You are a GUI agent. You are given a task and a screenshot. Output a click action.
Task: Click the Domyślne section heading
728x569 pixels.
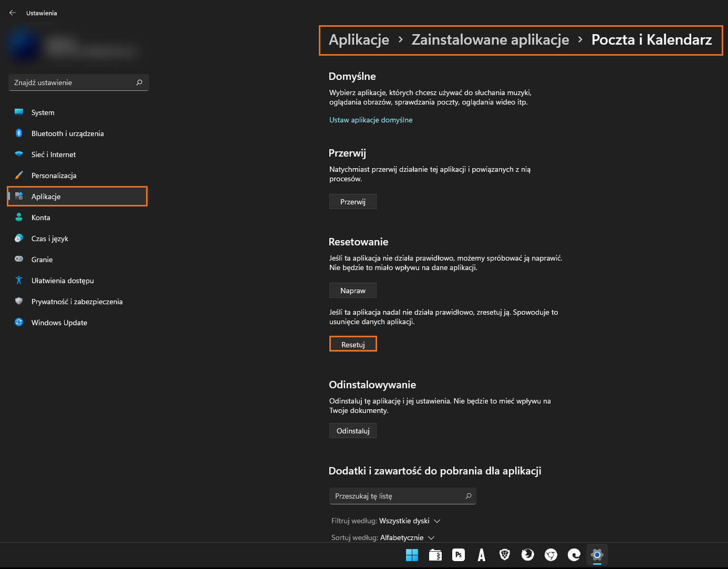tap(352, 76)
